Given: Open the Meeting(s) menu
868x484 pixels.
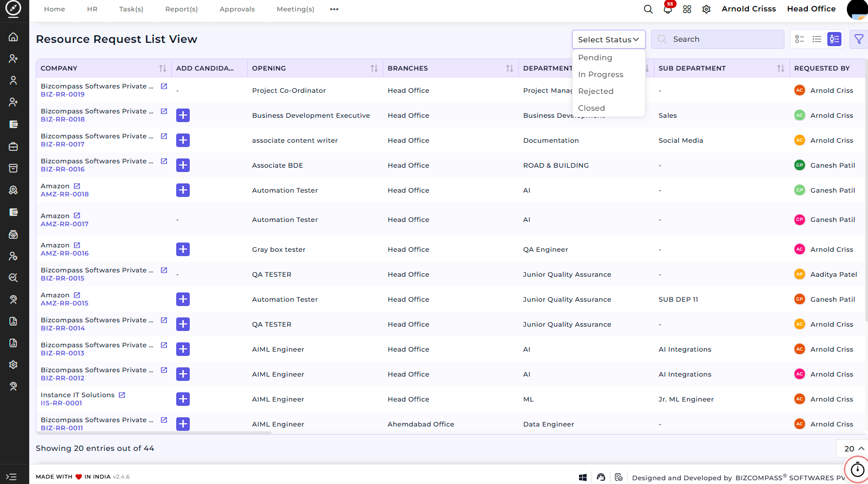Looking at the screenshot, I should 295,9.
